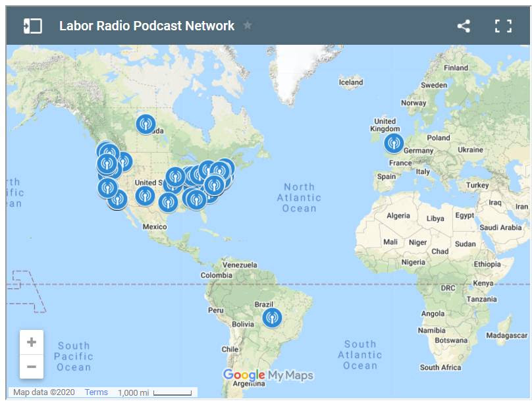Click the North Atlantic Ocean label
The image size is (532, 401).
click(x=299, y=198)
